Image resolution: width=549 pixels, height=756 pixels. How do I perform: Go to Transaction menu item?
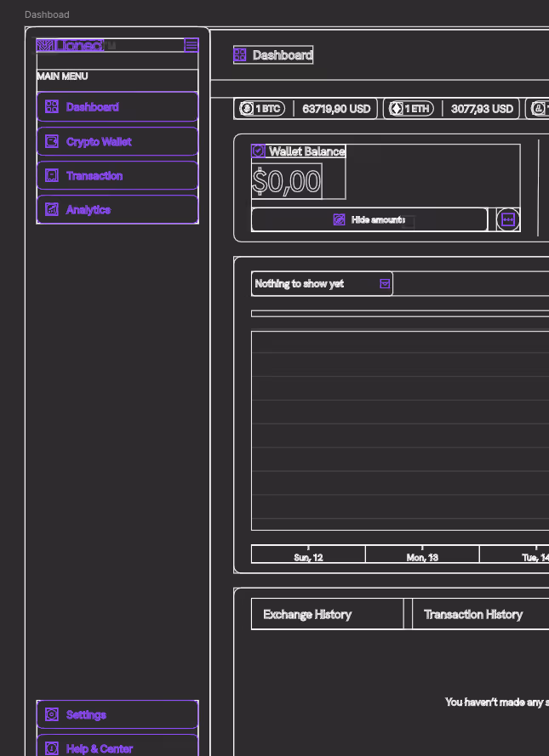click(x=117, y=175)
